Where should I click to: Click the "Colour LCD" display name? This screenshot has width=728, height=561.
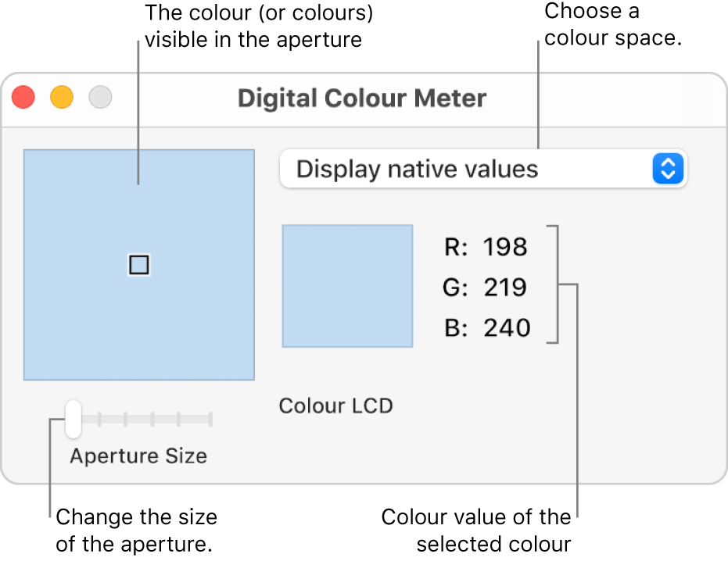[x=335, y=406]
